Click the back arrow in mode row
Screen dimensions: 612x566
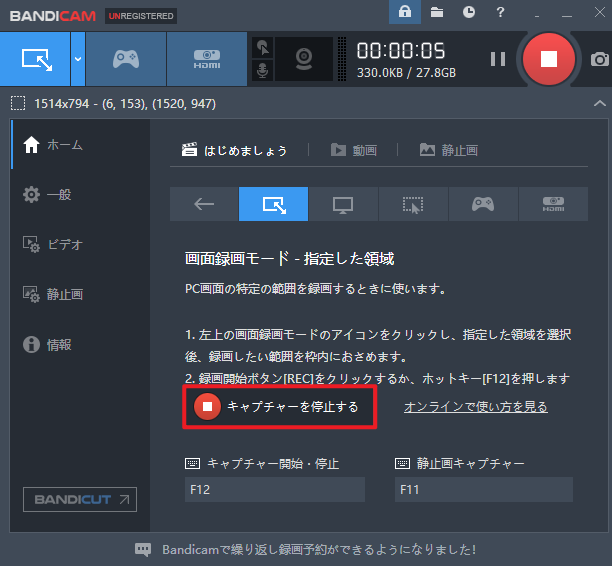[204, 204]
